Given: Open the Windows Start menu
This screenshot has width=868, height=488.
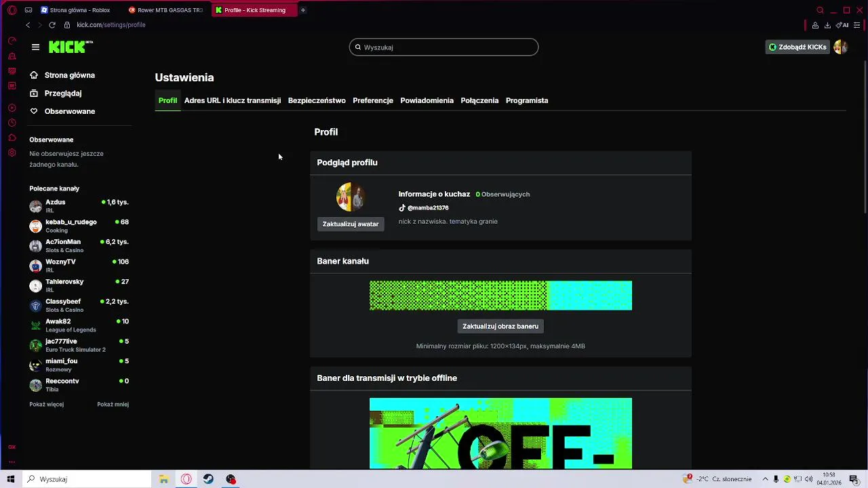Looking at the screenshot, I should click(11, 479).
